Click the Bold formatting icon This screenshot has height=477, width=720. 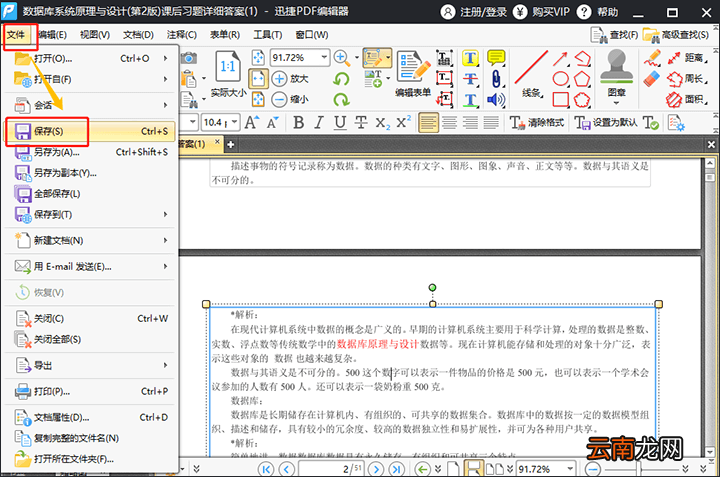point(298,123)
